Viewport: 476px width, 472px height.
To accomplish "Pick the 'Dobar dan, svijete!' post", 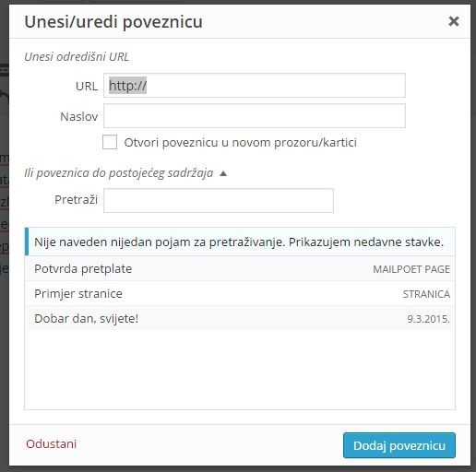I will tap(240, 318).
